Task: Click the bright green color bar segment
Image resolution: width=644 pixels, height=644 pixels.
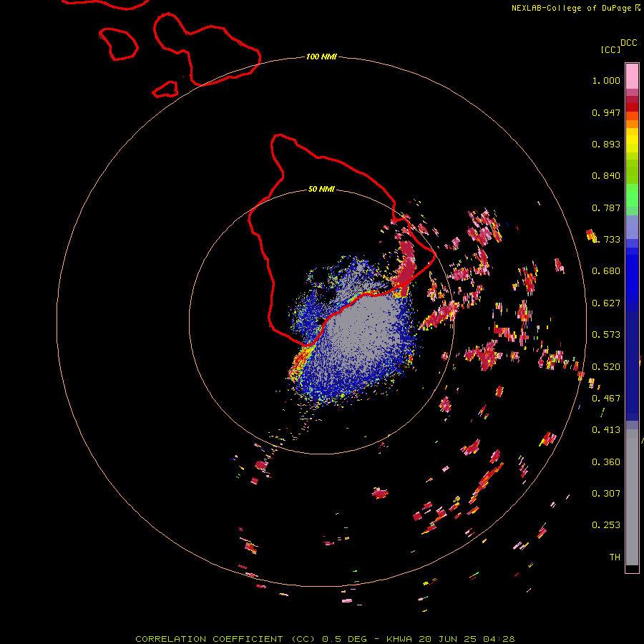Action: pos(632,195)
